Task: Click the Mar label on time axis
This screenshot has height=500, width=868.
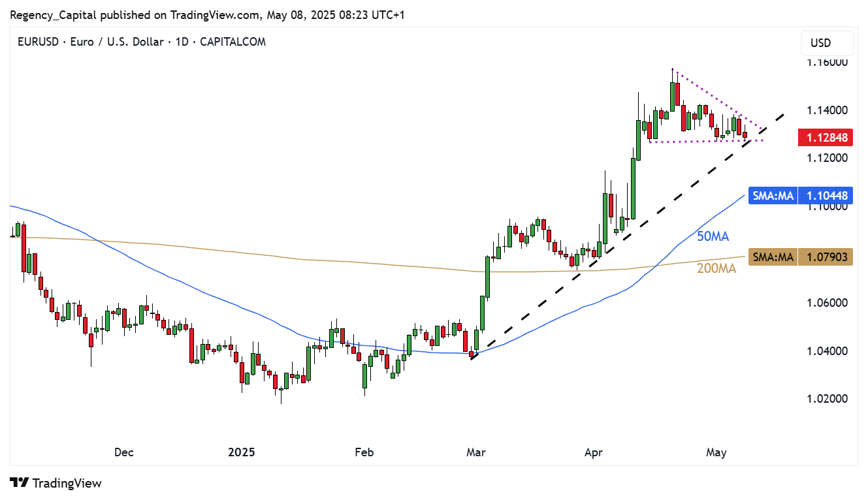Action: coord(476,452)
